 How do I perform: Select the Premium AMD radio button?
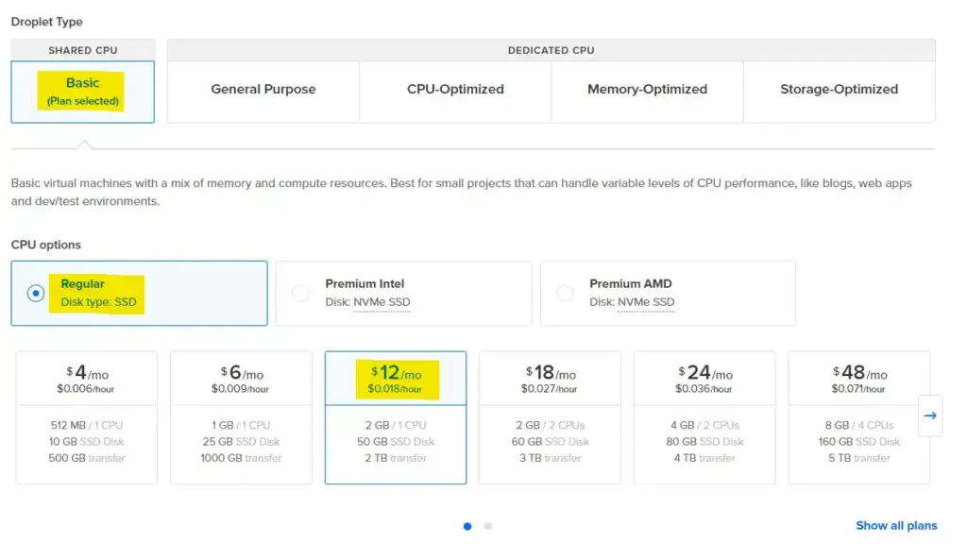click(565, 294)
